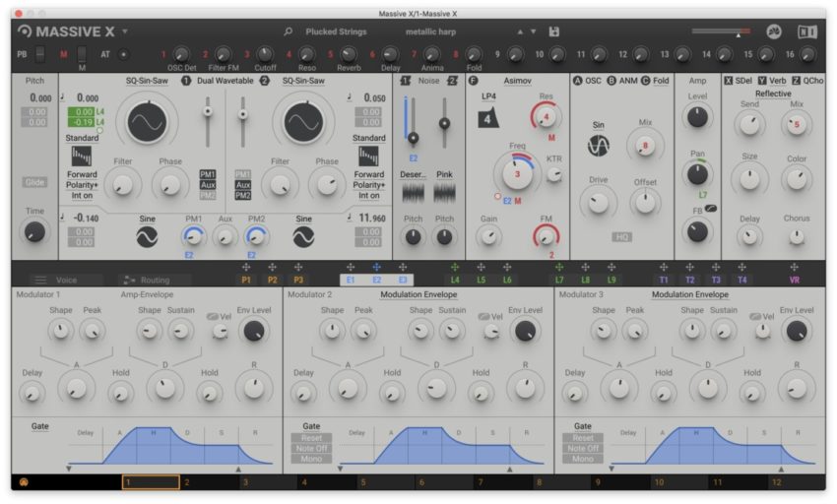The image size is (837, 504).
Task: Click the Sin waveform icon in Insert A
Action: click(598, 146)
